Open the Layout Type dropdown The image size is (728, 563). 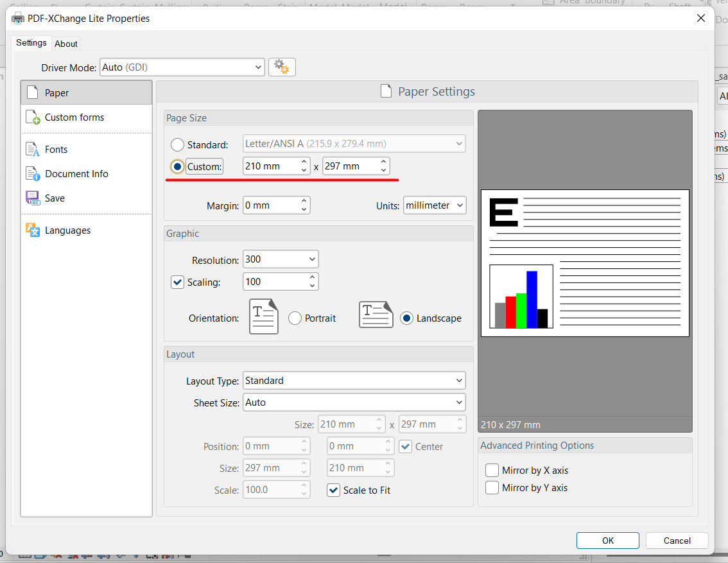coord(354,381)
